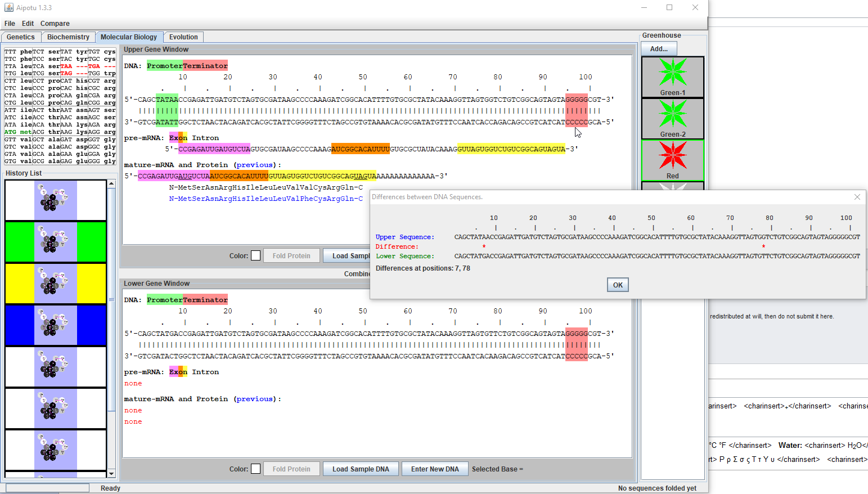868x494 pixels.
Task: Click the green background protein history thumbnail
Action: [55, 242]
